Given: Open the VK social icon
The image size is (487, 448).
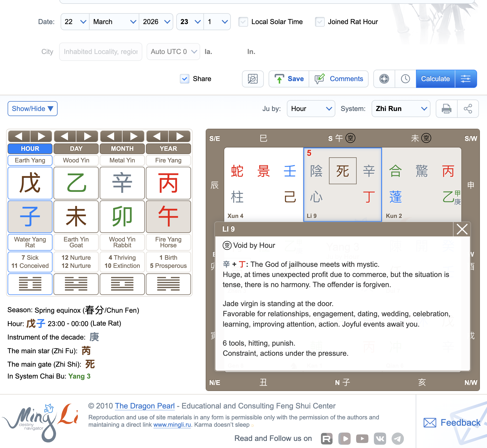Looking at the screenshot, I should point(380,439).
